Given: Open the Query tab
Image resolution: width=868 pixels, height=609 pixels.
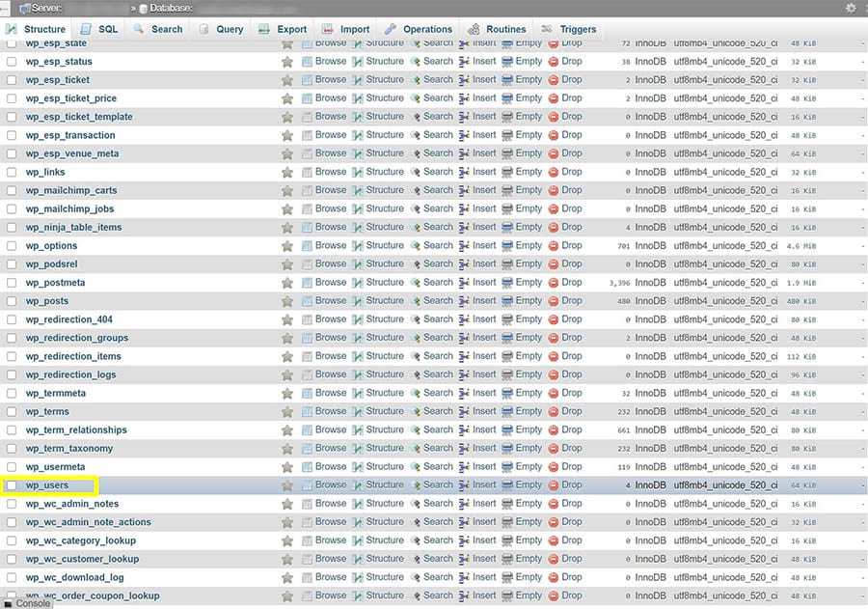Looking at the screenshot, I should [222, 29].
